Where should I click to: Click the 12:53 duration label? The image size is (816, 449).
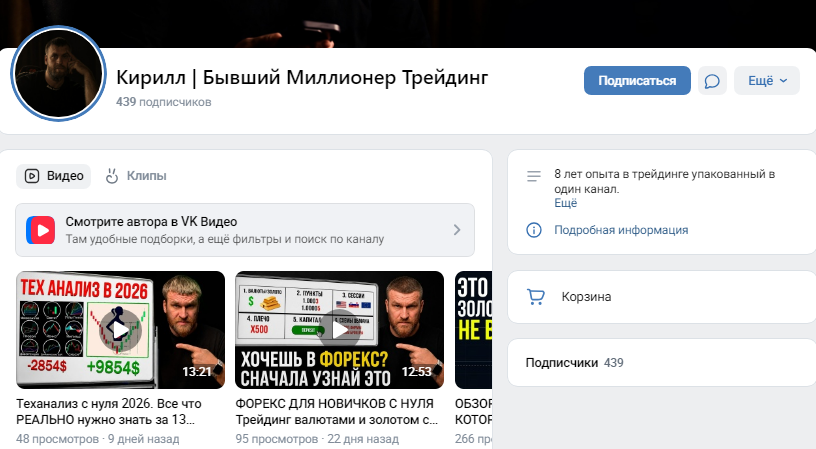click(416, 371)
